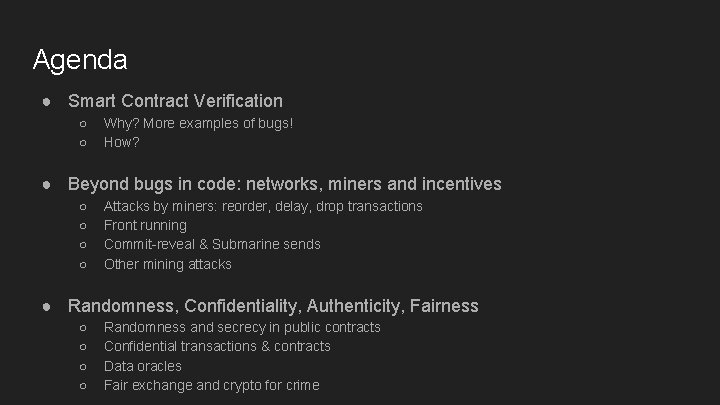Select the 'Randomness, Confidentiality, Authenticity, Fairness' heading

[273, 306]
